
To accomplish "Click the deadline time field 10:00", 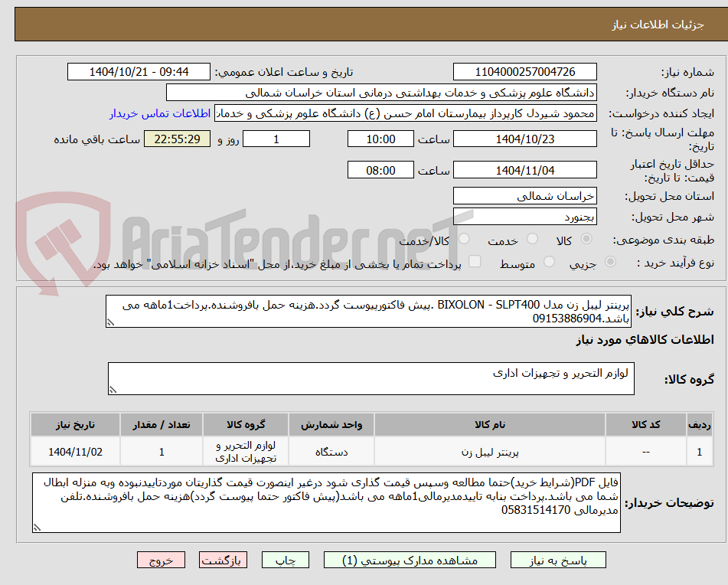I will (x=380, y=139).
